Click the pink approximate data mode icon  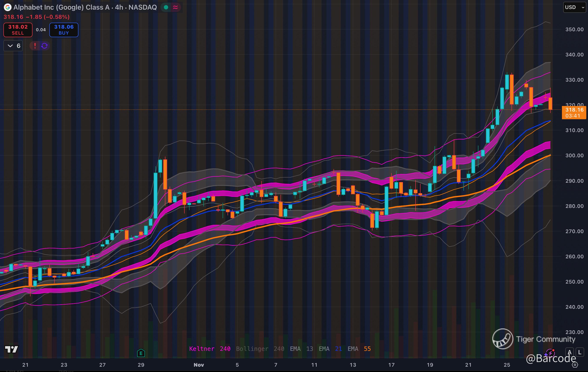coord(175,7)
